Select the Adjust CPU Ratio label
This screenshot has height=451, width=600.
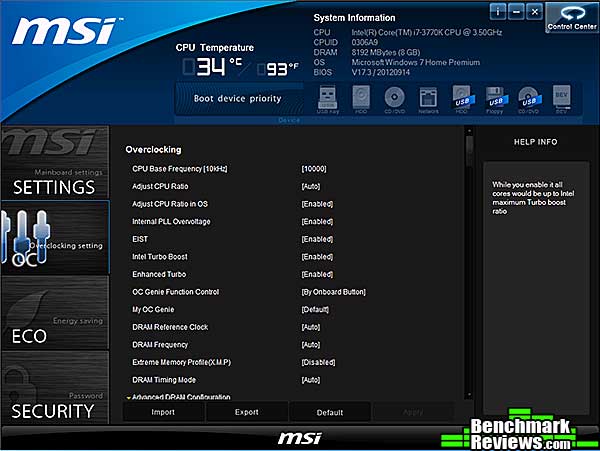point(160,186)
